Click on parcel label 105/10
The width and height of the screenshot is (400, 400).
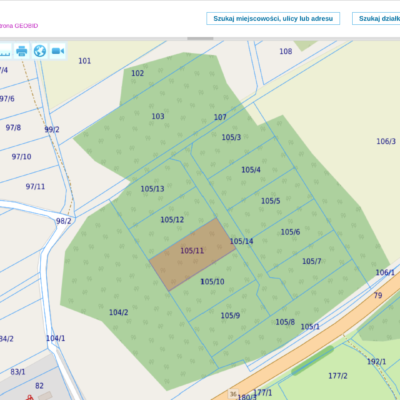(x=212, y=282)
